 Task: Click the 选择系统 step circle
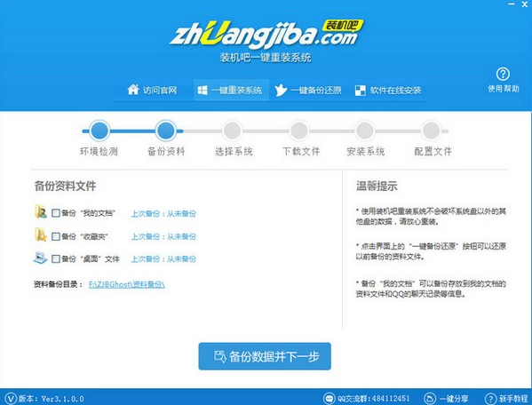pos(232,131)
